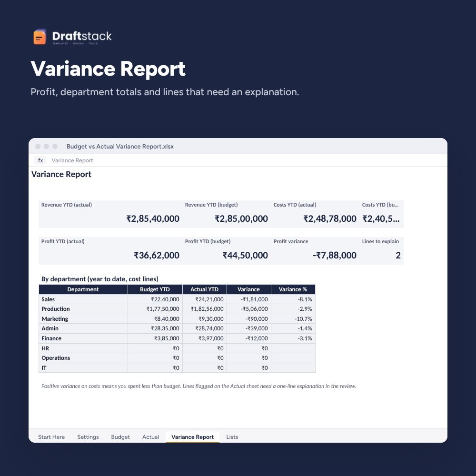Click the Revenue YTD (budget) label
Image resolution: width=476 pixels, height=476 pixels.
211,205
